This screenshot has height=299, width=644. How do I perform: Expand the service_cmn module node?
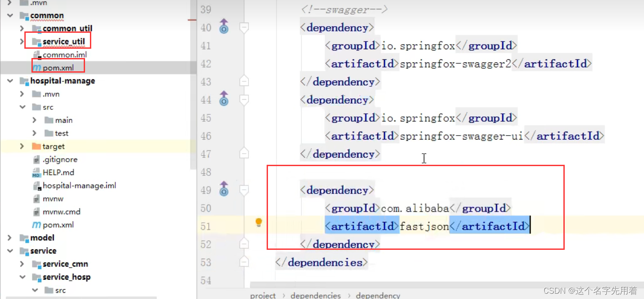coord(22,264)
